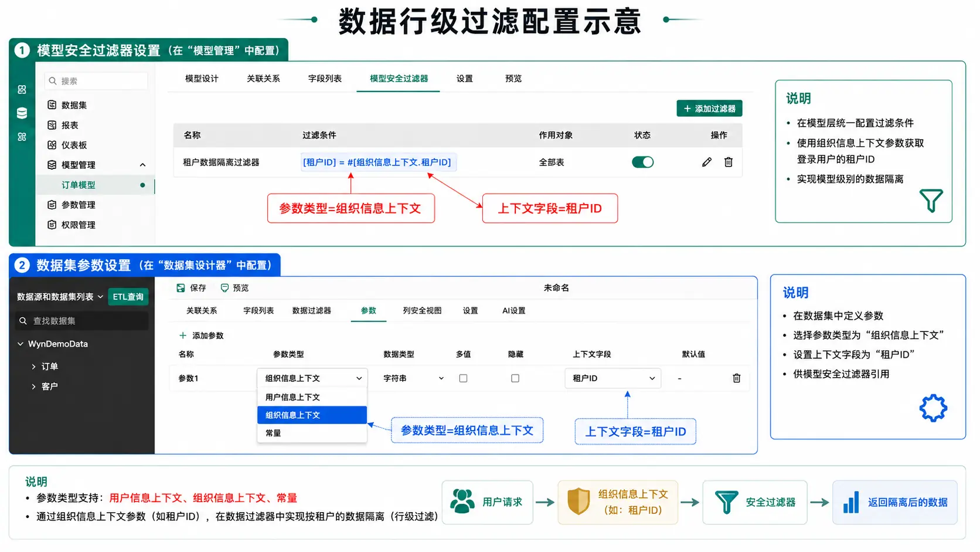The height and width of the screenshot is (552, 980).
Task: Open 权限管理 via its sidebar icon
Action: pos(52,225)
